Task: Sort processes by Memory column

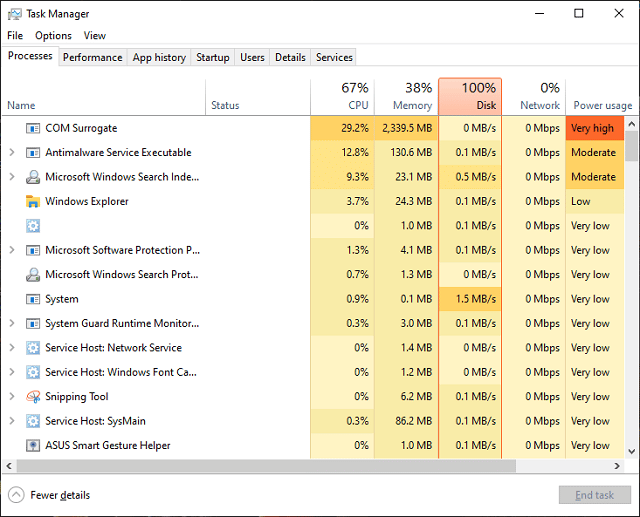Action: (406, 98)
